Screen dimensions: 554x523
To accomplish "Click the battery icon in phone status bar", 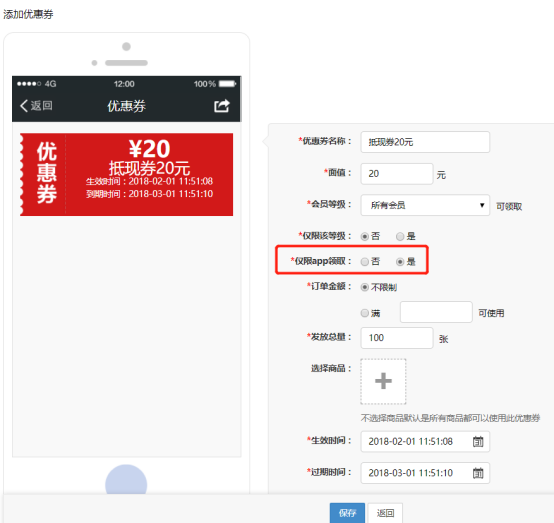I will 227,84.
